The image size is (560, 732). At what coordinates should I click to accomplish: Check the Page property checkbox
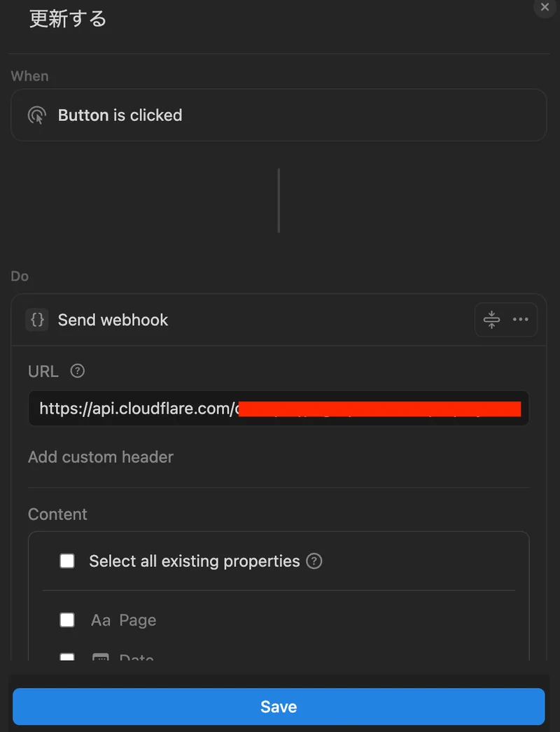[x=67, y=620]
